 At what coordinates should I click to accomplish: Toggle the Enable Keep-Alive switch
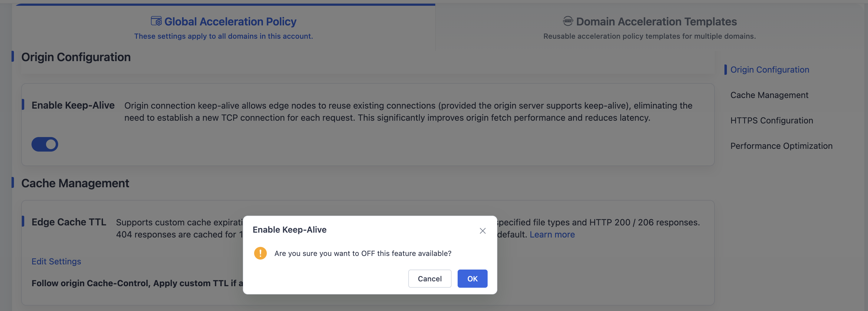[45, 144]
